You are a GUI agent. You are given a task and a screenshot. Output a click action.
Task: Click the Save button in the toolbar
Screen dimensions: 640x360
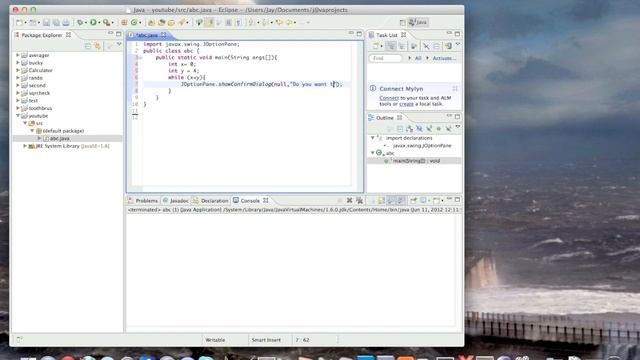[46, 22]
